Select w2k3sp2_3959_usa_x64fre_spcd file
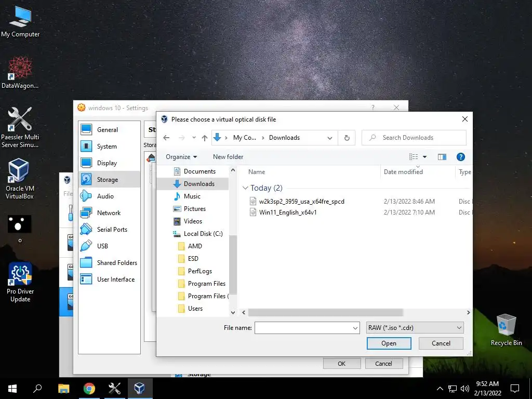This screenshot has height=399, width=532. click(302, 202)
